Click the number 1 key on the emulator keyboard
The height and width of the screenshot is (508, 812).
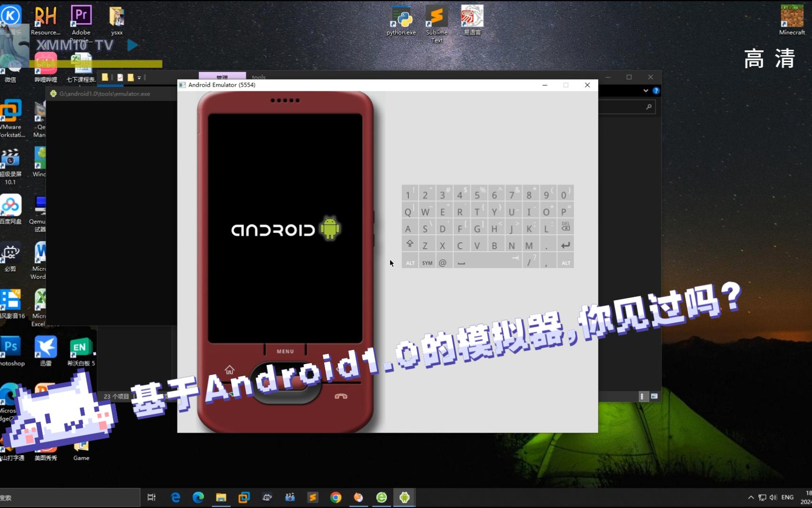coord(410,194)
